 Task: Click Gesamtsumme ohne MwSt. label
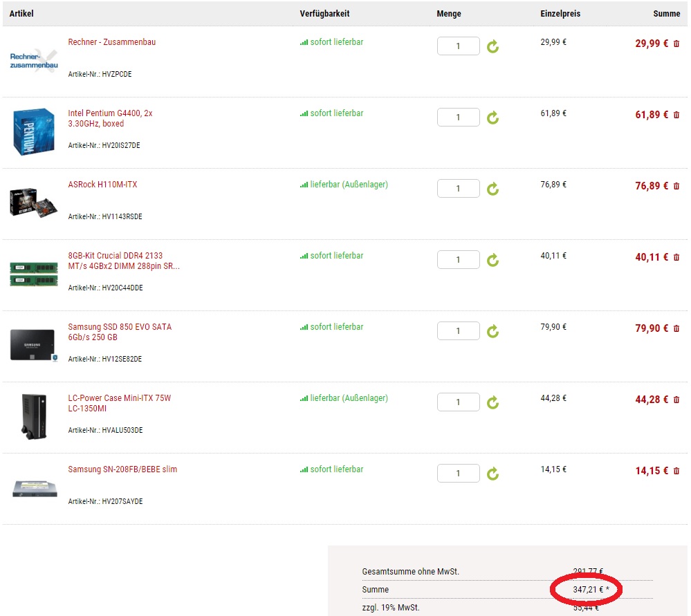[410, 572]
